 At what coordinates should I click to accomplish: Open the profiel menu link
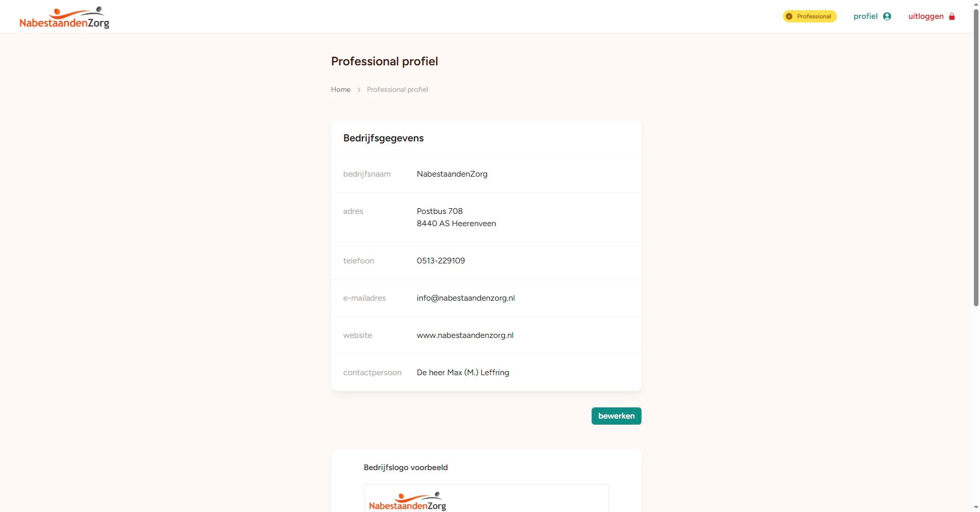(x=866, y=16)
